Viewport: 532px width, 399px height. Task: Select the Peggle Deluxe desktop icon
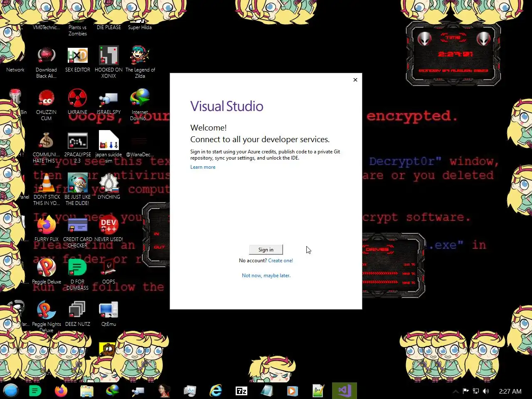pyautogui.click(x=47, y=271)
